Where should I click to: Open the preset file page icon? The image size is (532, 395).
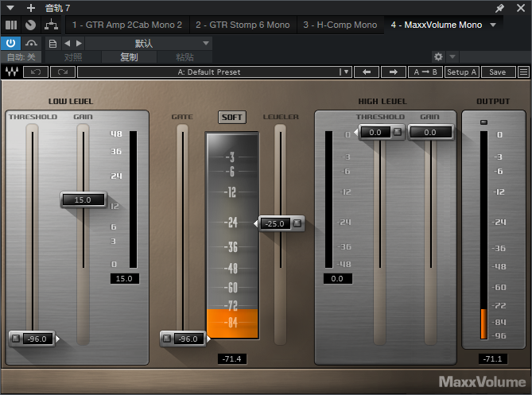53,44
